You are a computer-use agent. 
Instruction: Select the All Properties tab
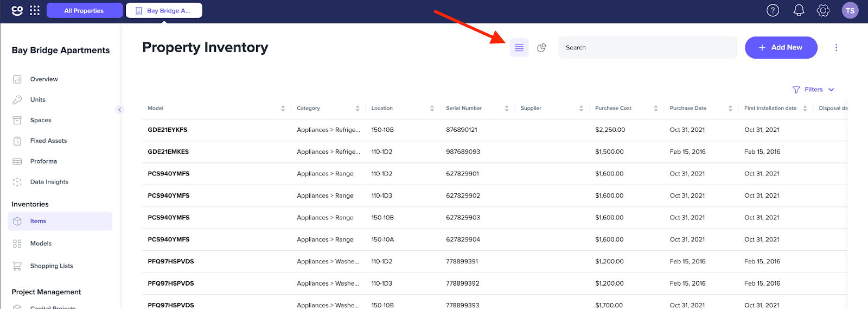pyautogui.click(x=85, y=10)
